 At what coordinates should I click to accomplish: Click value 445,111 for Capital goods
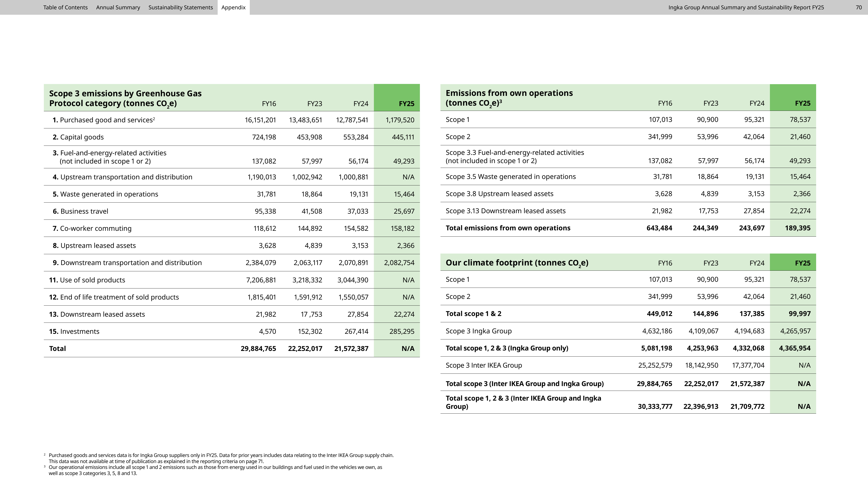[403, 137]
